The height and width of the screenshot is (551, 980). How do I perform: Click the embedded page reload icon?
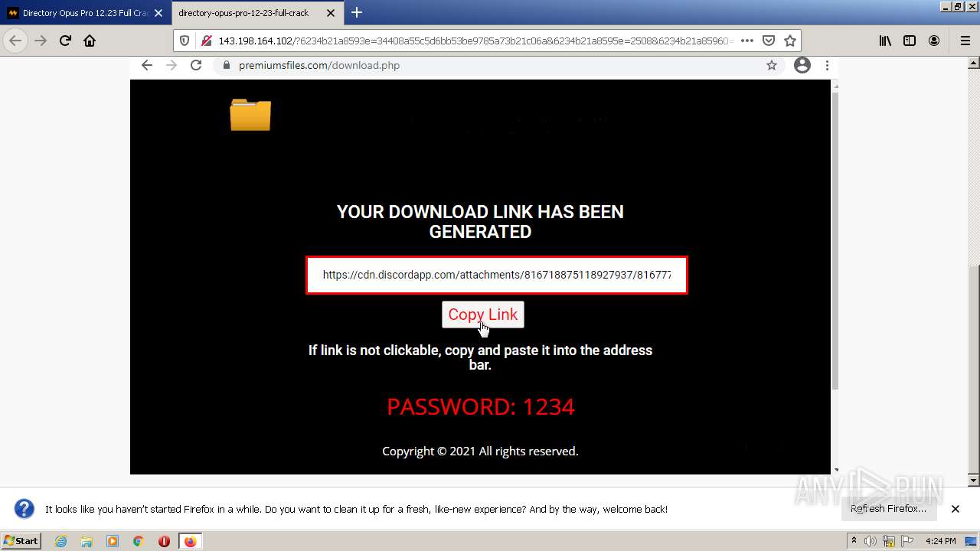point(196,65)
